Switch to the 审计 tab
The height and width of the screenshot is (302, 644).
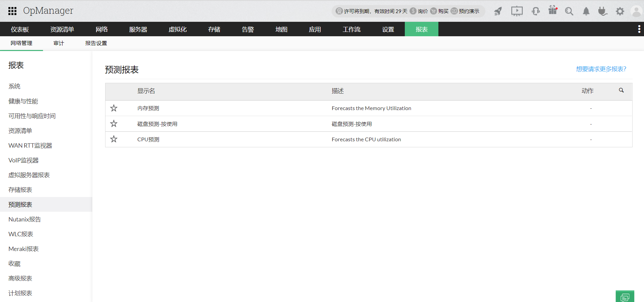58,43
